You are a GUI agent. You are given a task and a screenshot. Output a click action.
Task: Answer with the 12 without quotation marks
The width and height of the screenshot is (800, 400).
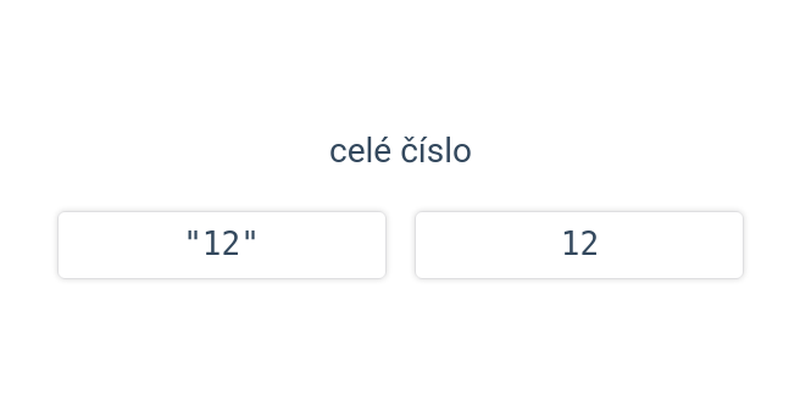pyautogui.click(x=579, y=244)
